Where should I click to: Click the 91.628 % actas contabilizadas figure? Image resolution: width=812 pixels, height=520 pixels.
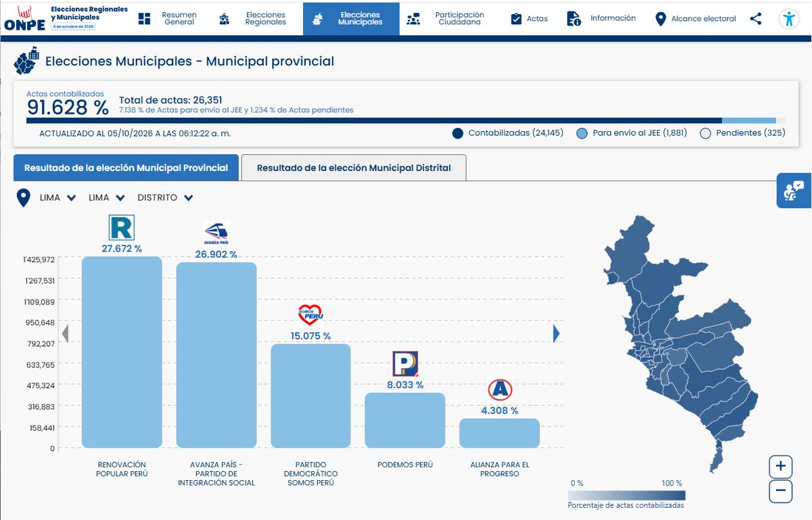coord(68,108)
